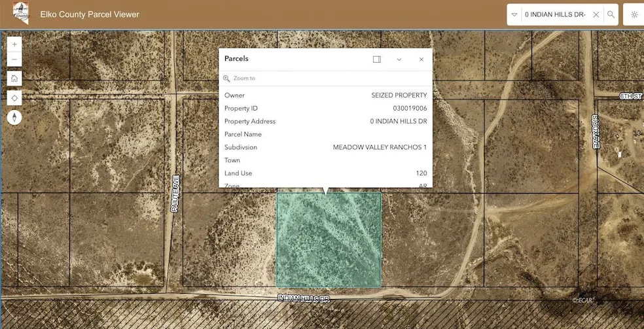
Task: Open the search source dropdown
Action: coord(514,14)
